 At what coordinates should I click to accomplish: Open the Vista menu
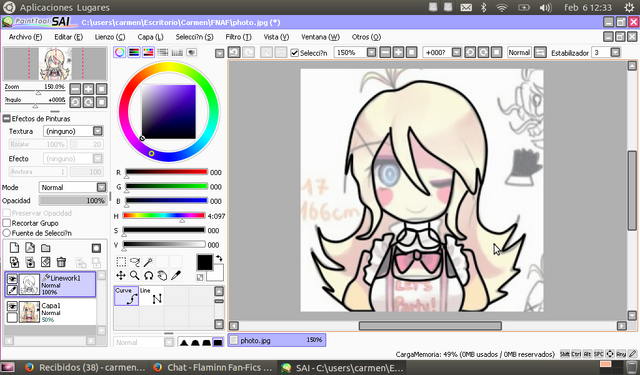[x=276, y=37]
